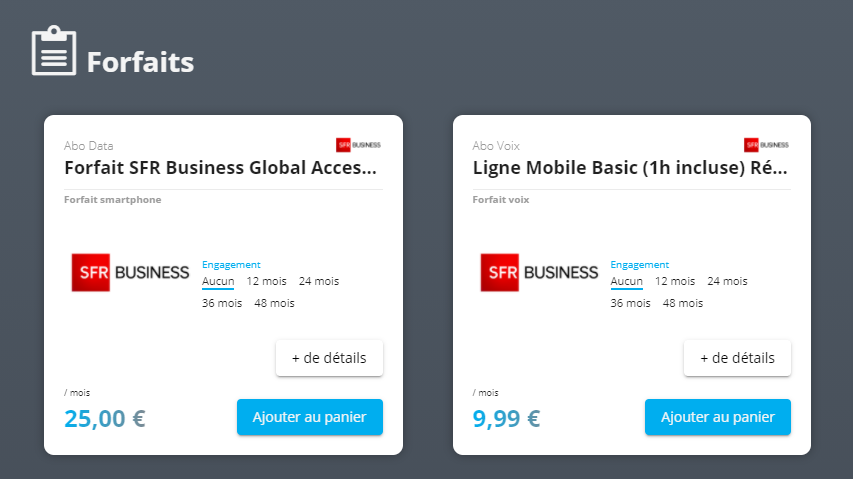
Task: Select Aucun engagement on Abo Voix plan
Action: point(627,281)
